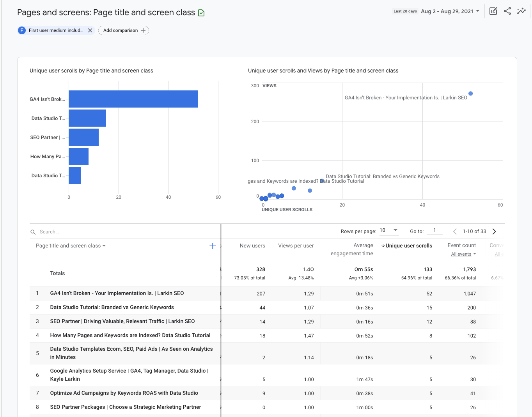Sort by Unique user scrolls column

pyautogui.click(x=408, y=246)
